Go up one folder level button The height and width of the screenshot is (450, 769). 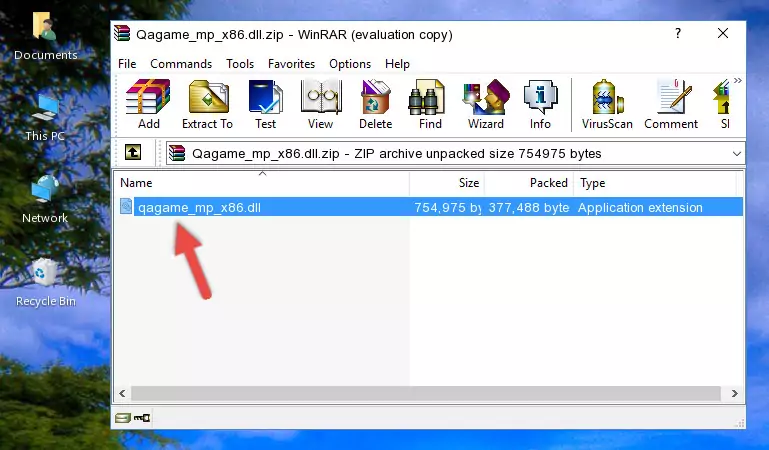click(x=133, y=152)
